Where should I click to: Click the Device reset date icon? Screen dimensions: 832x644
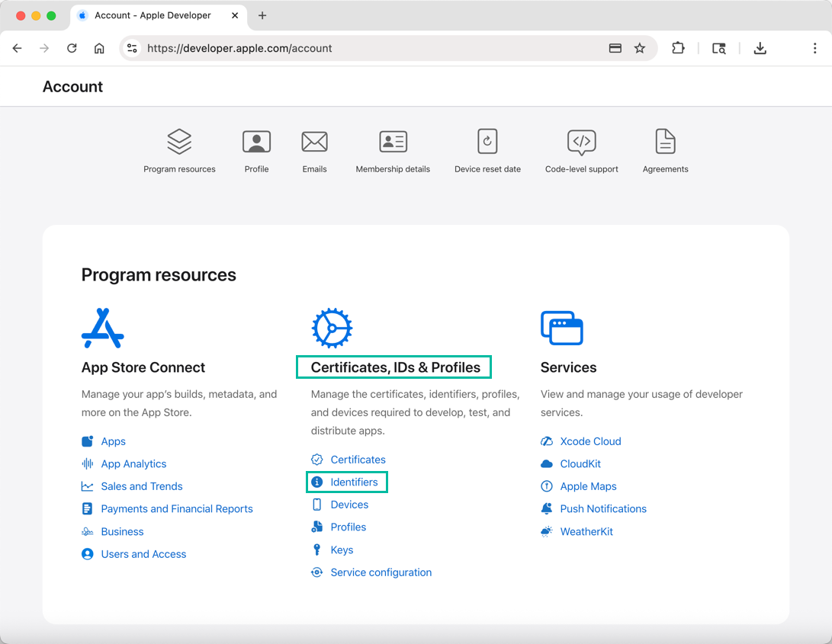(487, 141)
